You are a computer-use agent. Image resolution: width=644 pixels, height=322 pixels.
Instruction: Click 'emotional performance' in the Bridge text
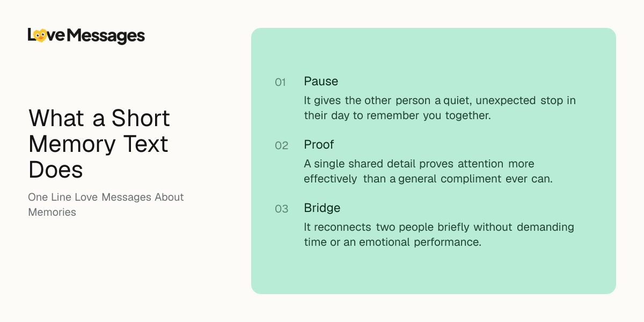(x=420, y=242)
